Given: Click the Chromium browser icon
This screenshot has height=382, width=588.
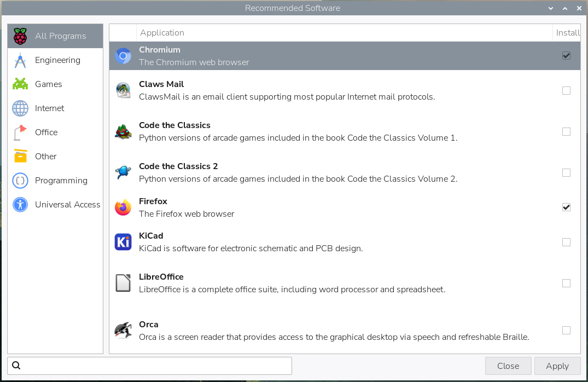Looking at the screenshot, I should point(123,56).
